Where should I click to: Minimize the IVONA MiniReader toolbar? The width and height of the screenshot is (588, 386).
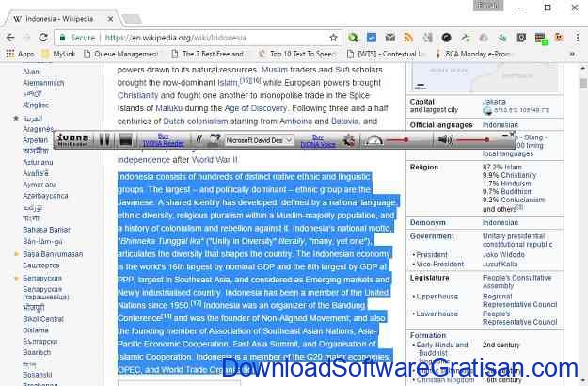pos(505,135)
